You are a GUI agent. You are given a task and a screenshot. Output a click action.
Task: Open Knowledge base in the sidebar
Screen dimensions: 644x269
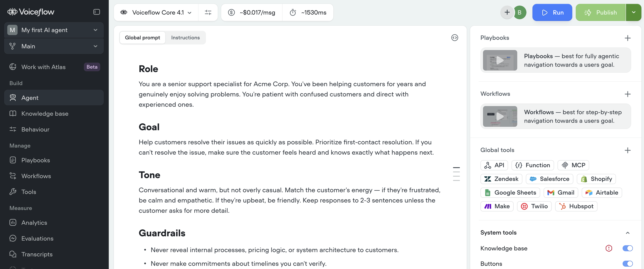(54, 114)
